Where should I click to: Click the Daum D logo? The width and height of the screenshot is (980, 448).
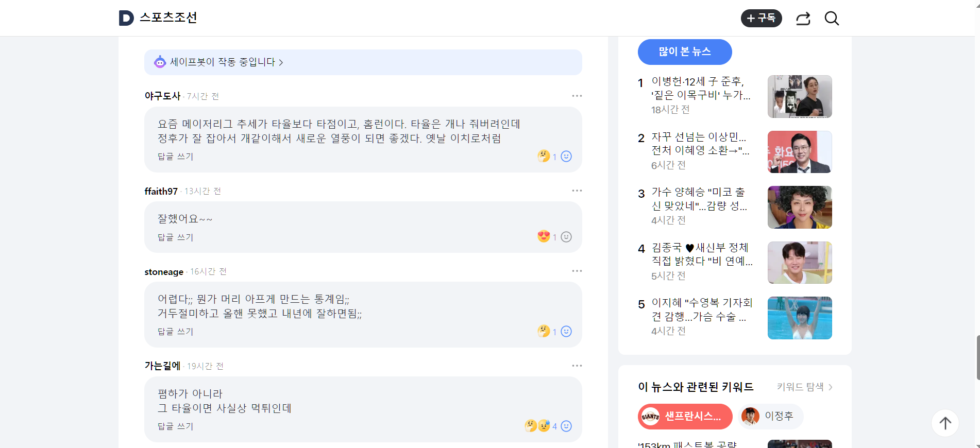click(126, 18)
